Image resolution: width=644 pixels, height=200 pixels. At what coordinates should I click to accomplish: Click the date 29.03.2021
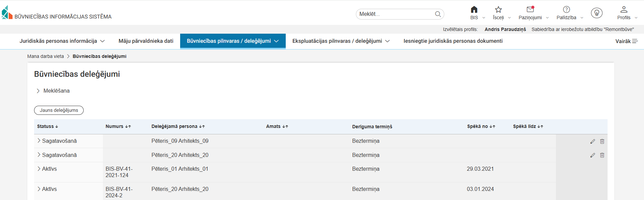(480, 169)
